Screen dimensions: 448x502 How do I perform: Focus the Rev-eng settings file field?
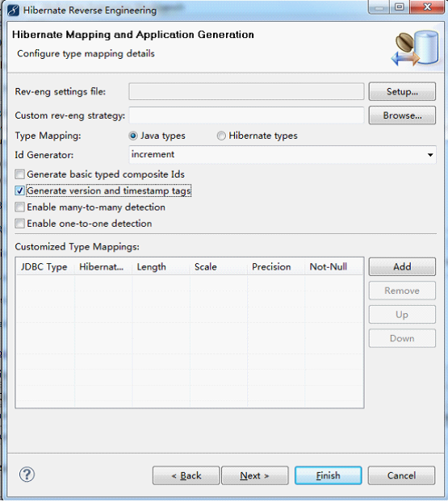click(246, 91)
